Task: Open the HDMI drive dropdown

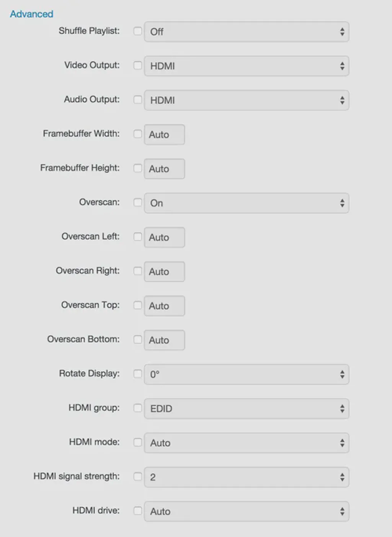Action: click(x=247, y=511)
